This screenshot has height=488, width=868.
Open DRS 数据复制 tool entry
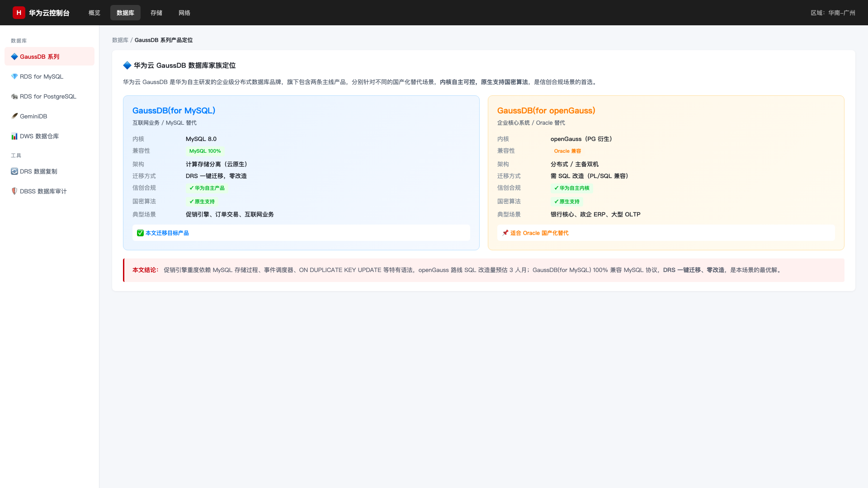(x=49, y=171)
